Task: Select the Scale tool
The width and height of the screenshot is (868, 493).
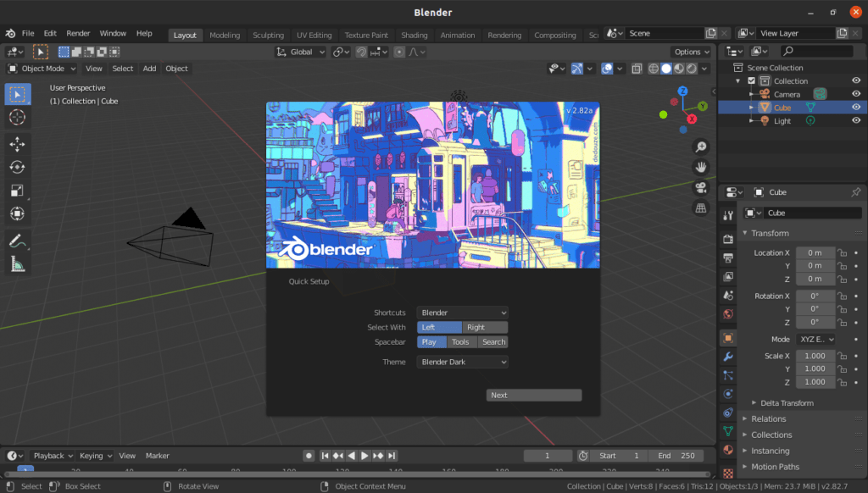Action: click(x=17, y=191)
